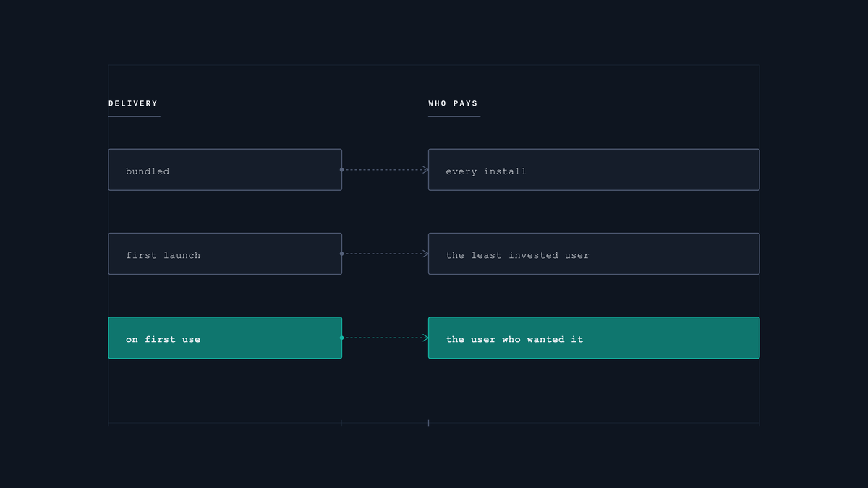Click the DELIVERY column heading
The width and height of the screenshot is (868, 488).
[133, 103]
